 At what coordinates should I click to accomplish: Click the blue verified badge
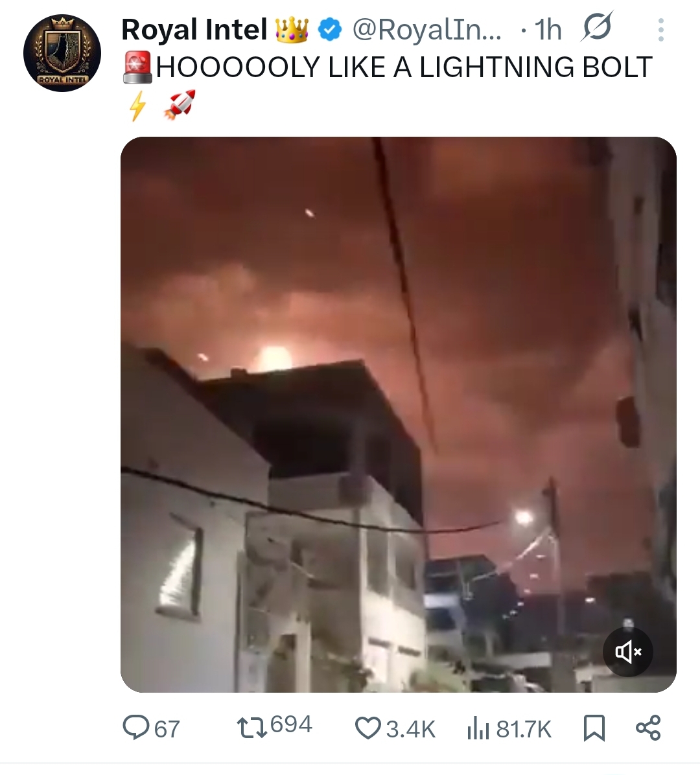tap(330, 30)
